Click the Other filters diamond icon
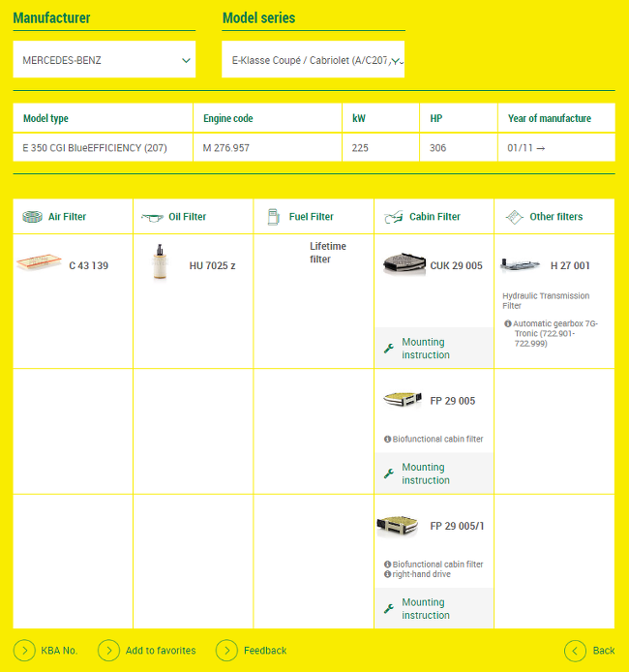The width and height of the screenshot is (629, 672). tap(514, 217)
